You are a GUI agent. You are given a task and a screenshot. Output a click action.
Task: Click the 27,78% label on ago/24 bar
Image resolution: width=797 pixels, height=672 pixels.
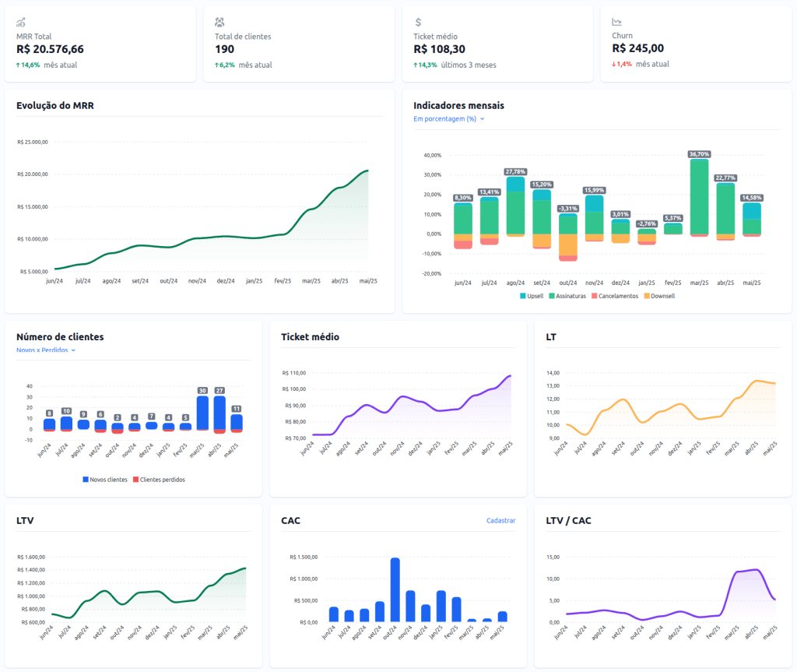click(x=515, y=172)
